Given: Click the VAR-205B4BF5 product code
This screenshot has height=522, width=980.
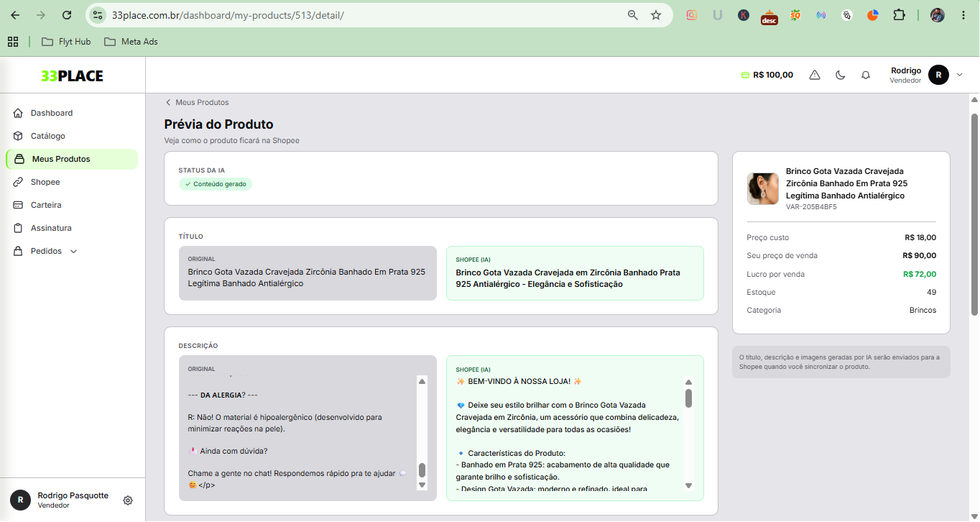Looking at the screenshot, I should click(811, 207).
